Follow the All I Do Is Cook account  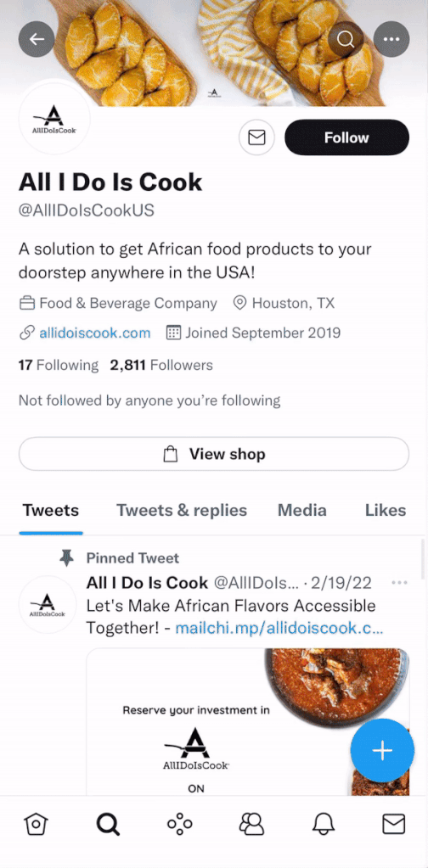346,137
